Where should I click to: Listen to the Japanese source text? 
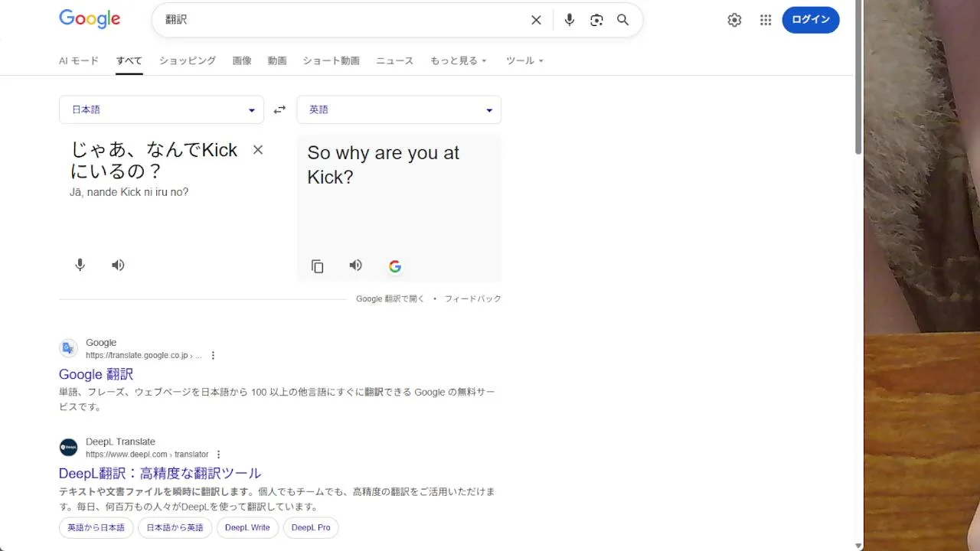pyautogui.click(x=118, y=265)
